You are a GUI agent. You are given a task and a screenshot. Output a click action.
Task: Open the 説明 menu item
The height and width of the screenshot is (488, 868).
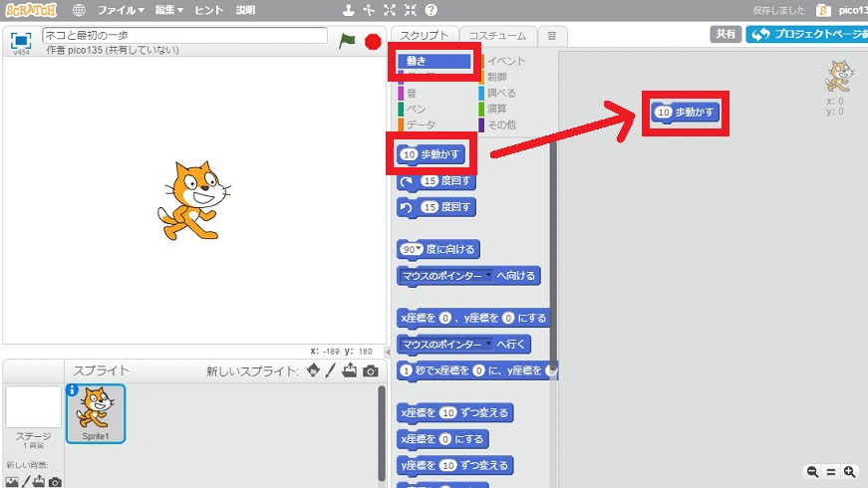245,10
